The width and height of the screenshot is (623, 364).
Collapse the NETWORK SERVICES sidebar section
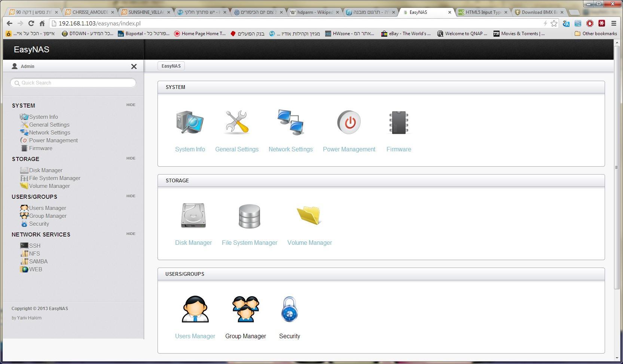point(131,234)
